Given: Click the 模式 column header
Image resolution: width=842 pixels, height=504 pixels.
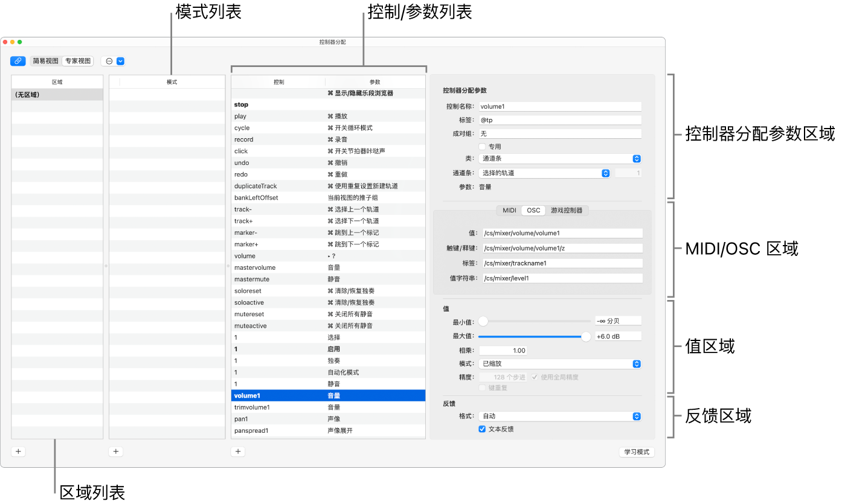Looking at the screenshot, I should (x=172, y=82).
